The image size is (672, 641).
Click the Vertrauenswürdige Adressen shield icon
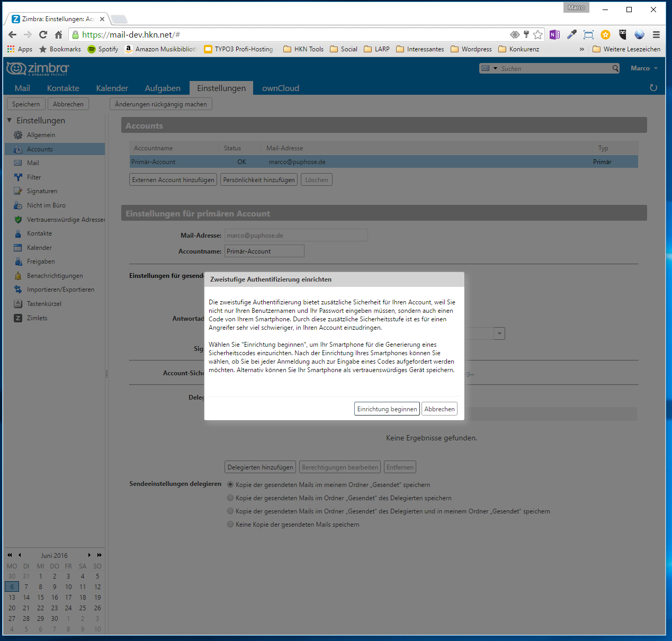[18, 220]
